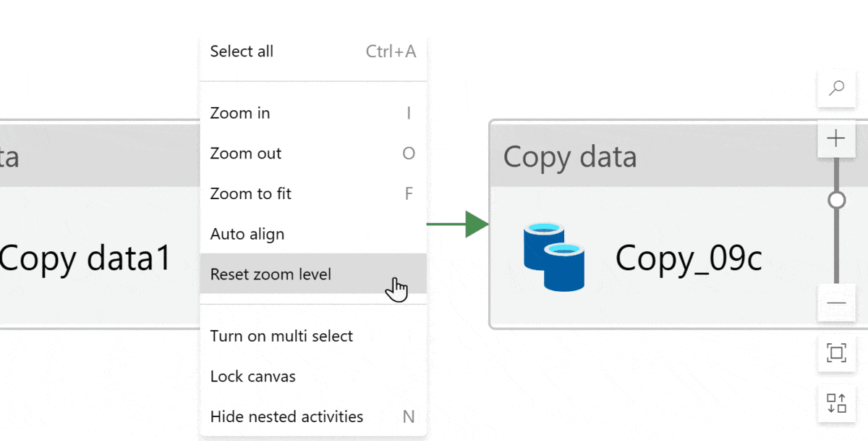Click the blue database icon in Copy_09c
This screenshot has height=441, width=868.
pos(553,257)
